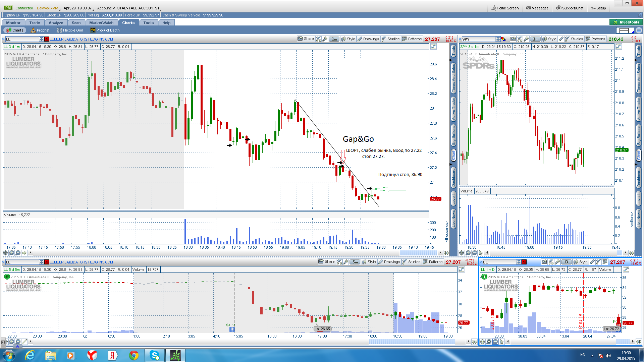Open Share menu on top LL chart

pos(306,39)
